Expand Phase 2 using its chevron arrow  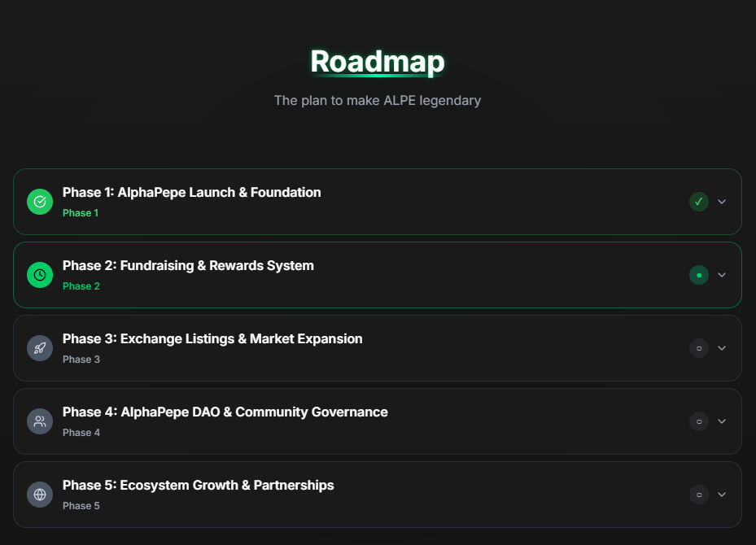pyautogui.click(x=722, y=275)
